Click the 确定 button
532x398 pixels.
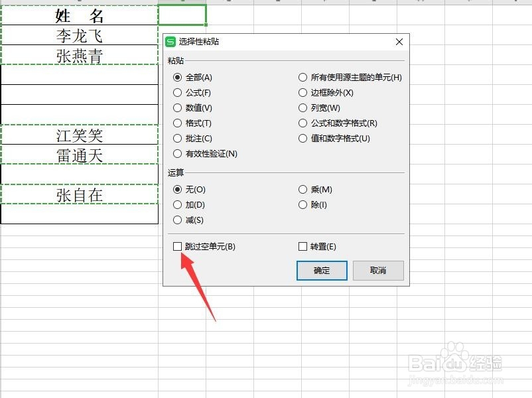pos(321,271)
